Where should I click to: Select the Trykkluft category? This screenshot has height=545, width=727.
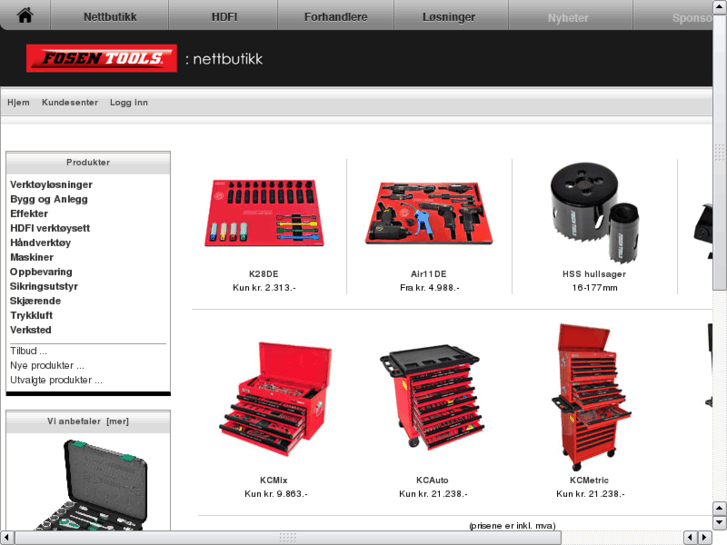coord(32,315)
